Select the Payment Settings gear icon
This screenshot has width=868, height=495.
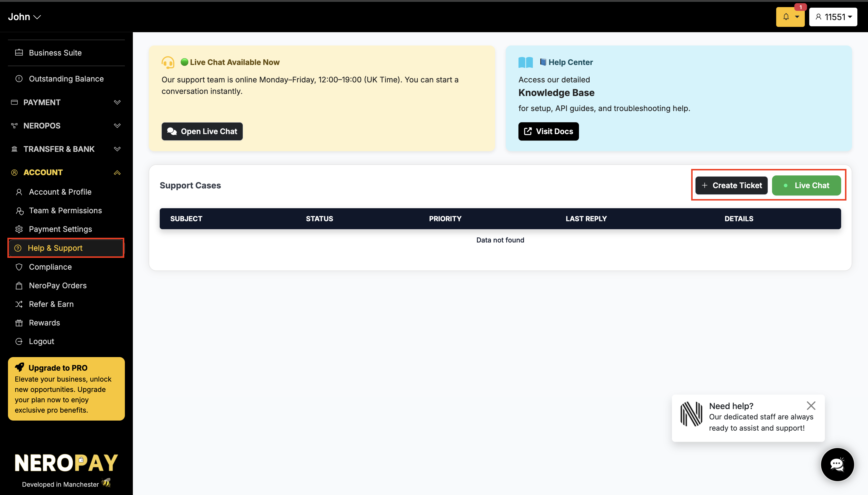pos(19,229)
